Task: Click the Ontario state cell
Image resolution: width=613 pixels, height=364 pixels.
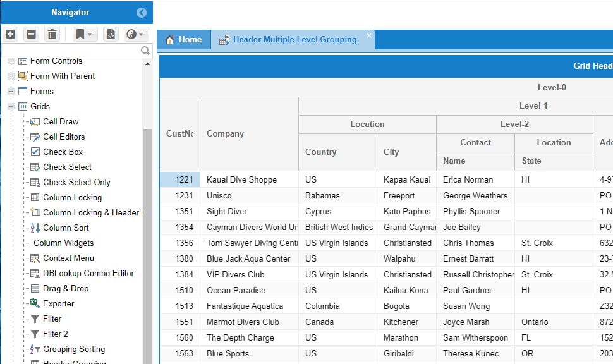Action: point(554,322)
